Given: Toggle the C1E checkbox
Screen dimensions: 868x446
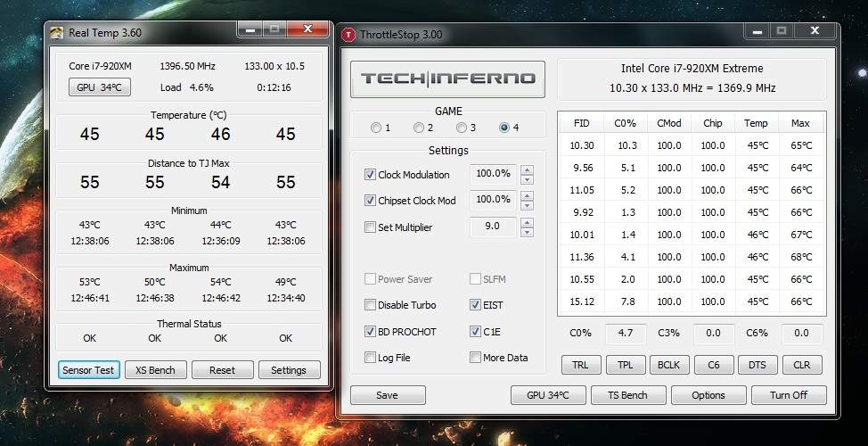Looking at the screenshot, I should coord(475,331).
